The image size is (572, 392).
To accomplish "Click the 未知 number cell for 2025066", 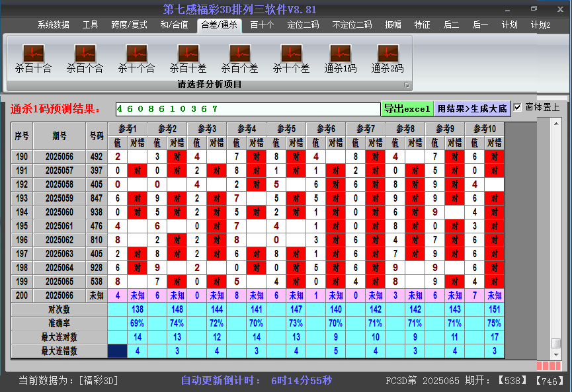I will (x=97, y=295).
